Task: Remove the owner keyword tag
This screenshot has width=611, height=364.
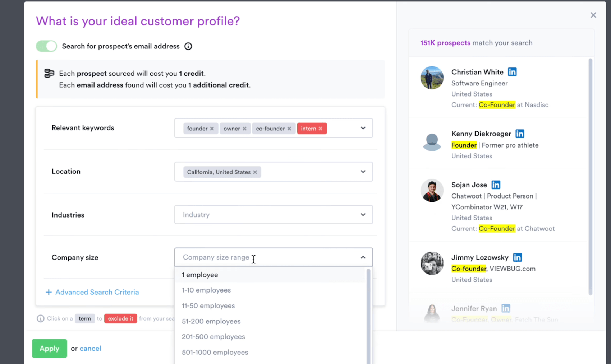Action: (244, 129)
